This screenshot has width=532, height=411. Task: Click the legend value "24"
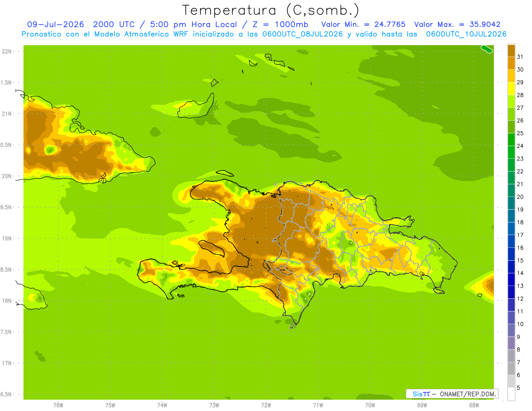pyautogui.click(x=520, y=146)
